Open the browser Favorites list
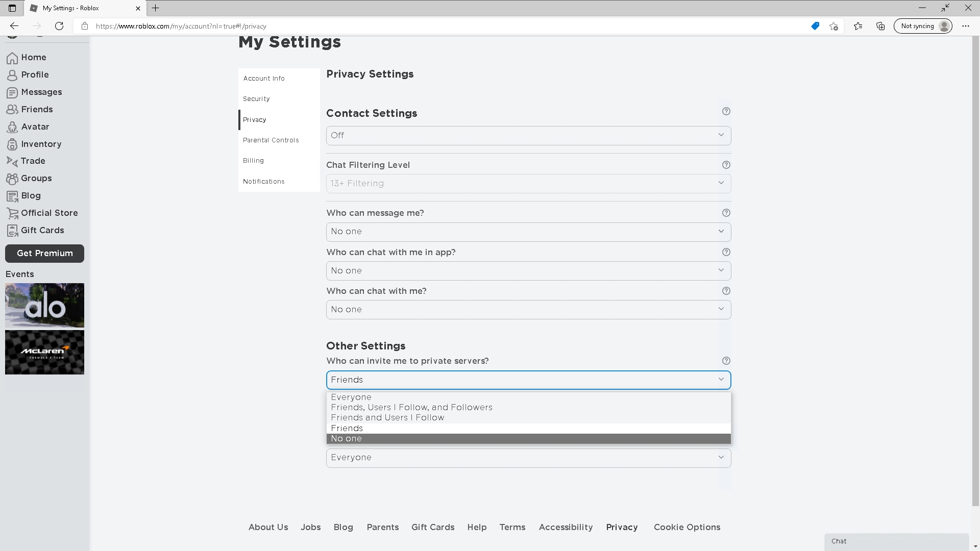This screenshot has width=980, height=551. point(858,26)
